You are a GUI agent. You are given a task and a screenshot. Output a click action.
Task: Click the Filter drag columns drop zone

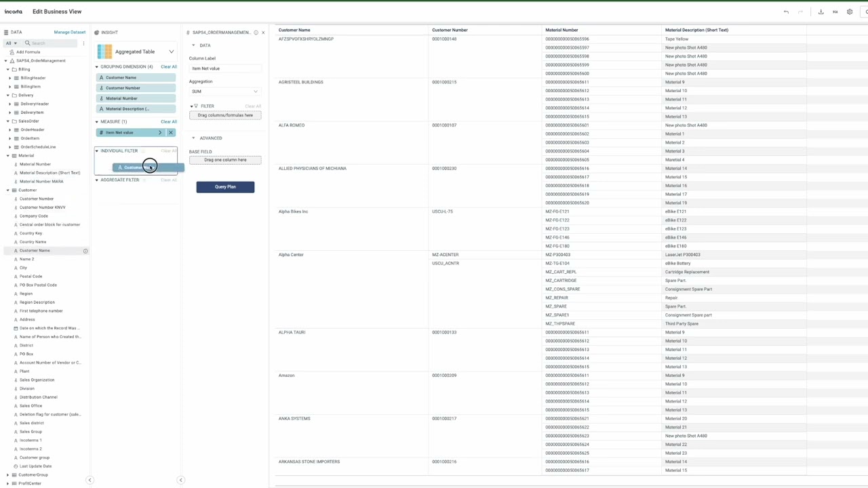coord(225,115)
